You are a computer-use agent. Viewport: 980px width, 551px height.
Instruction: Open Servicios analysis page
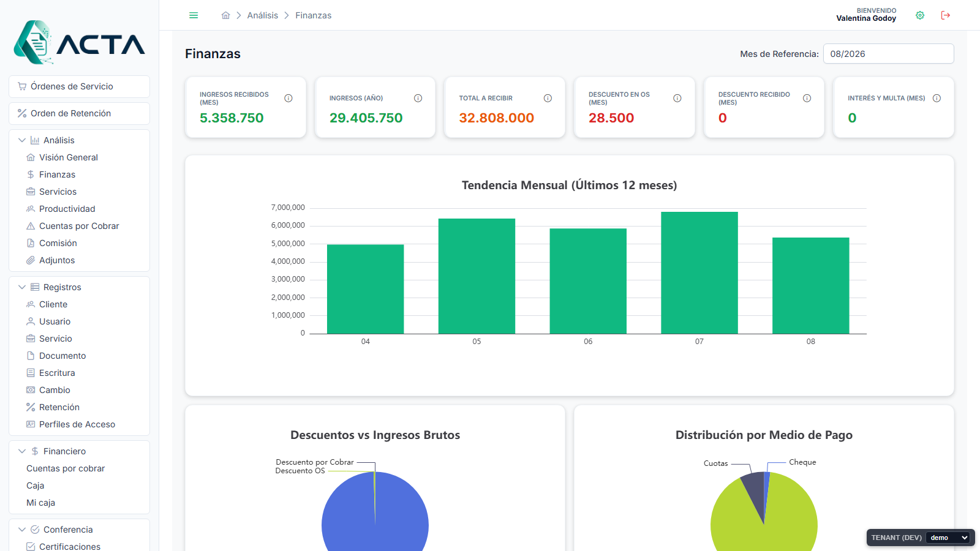58,192
